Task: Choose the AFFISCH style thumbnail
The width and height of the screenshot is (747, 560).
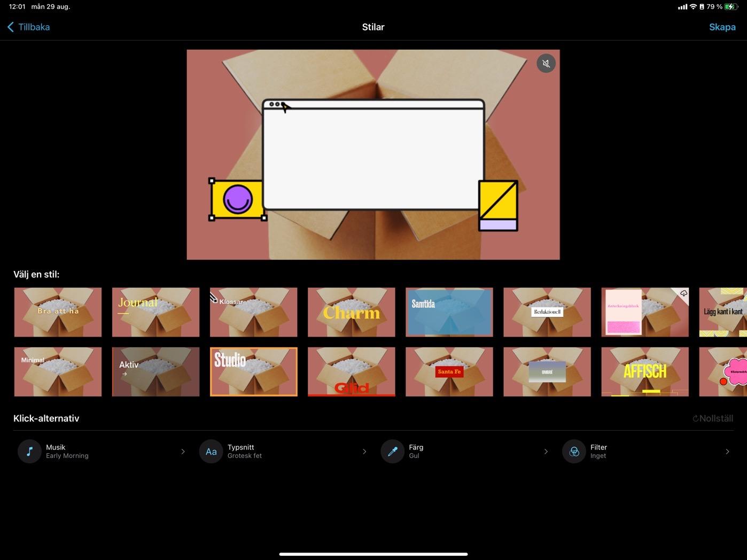Action: tap(645, 372)
